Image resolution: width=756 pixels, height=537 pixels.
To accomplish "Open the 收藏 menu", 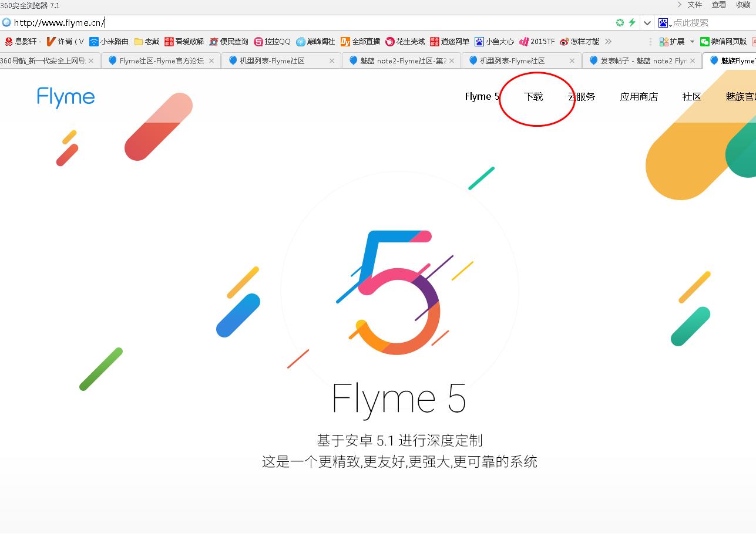I will tap(744, 5).
